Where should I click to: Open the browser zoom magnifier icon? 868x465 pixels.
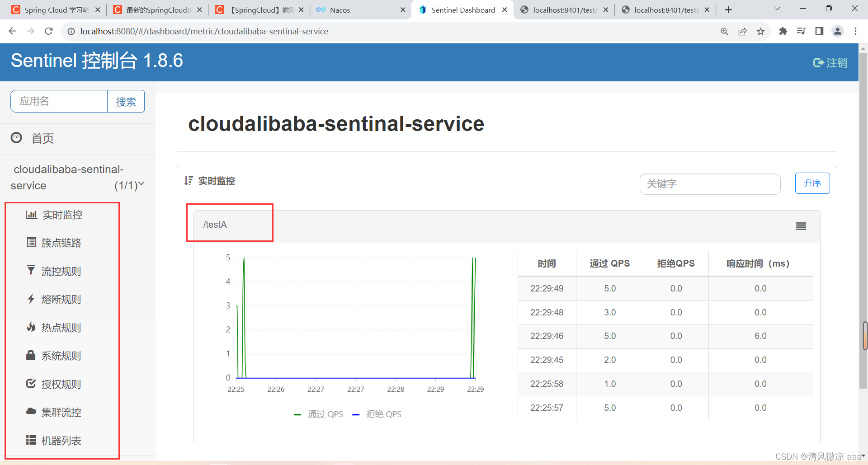[724, 31]
